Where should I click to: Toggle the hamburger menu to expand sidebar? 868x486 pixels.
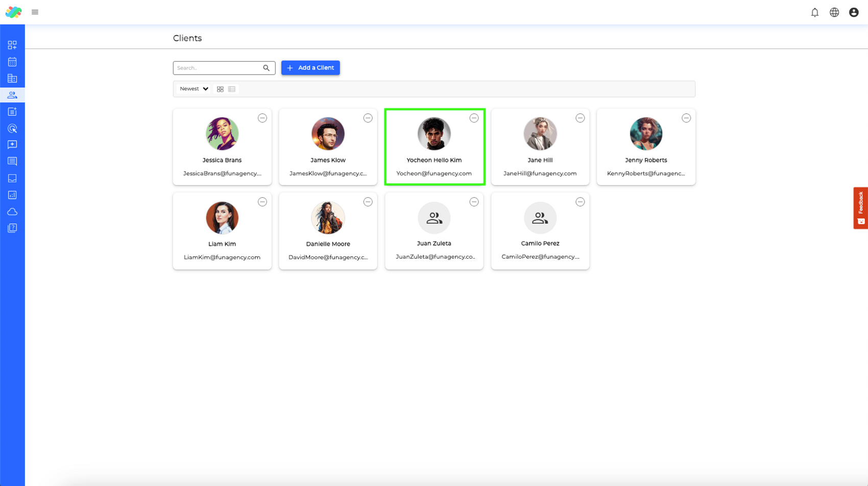pyautogui.click(x=35, y=12)
